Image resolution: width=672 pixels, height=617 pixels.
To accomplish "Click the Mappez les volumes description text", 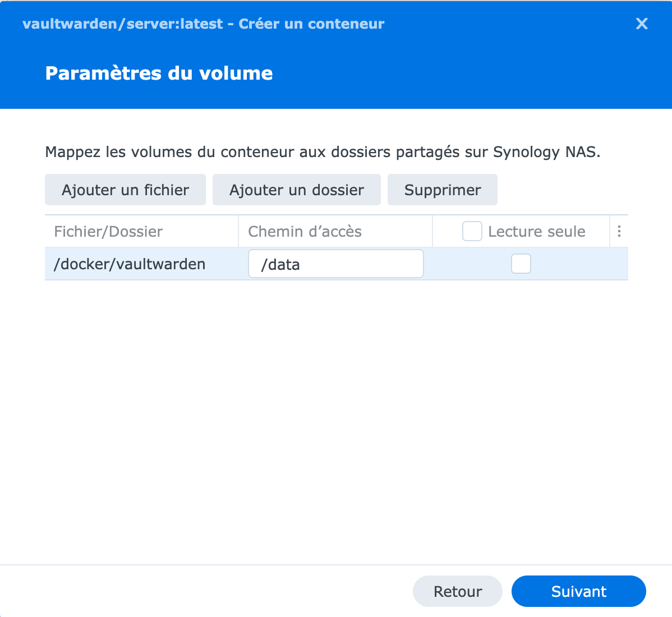I will [323, 151].
